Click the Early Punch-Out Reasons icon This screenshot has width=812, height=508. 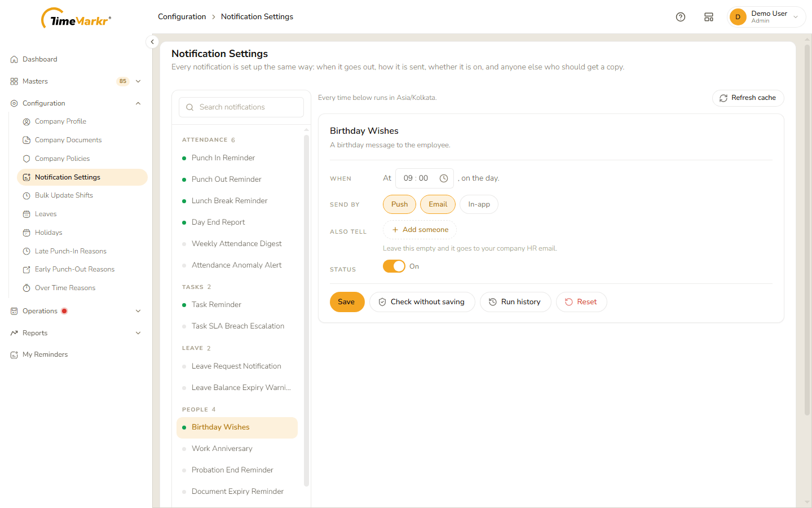point(27,269)
